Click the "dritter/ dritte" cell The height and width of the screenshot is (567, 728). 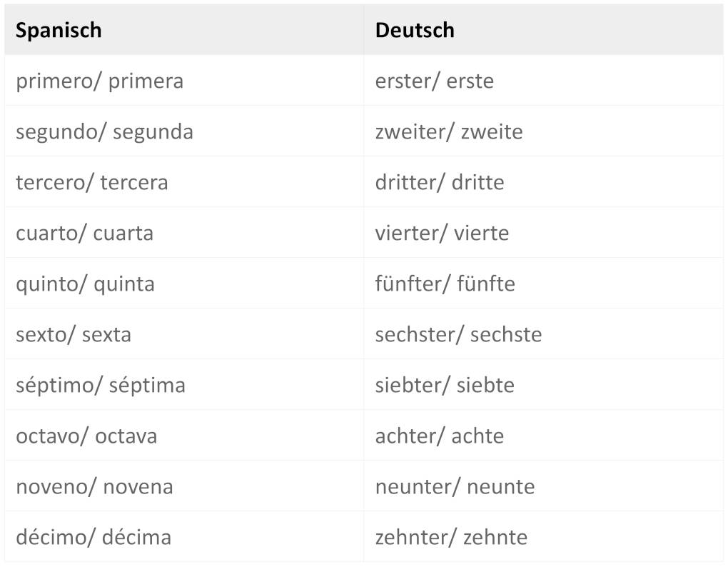[439, 182]
